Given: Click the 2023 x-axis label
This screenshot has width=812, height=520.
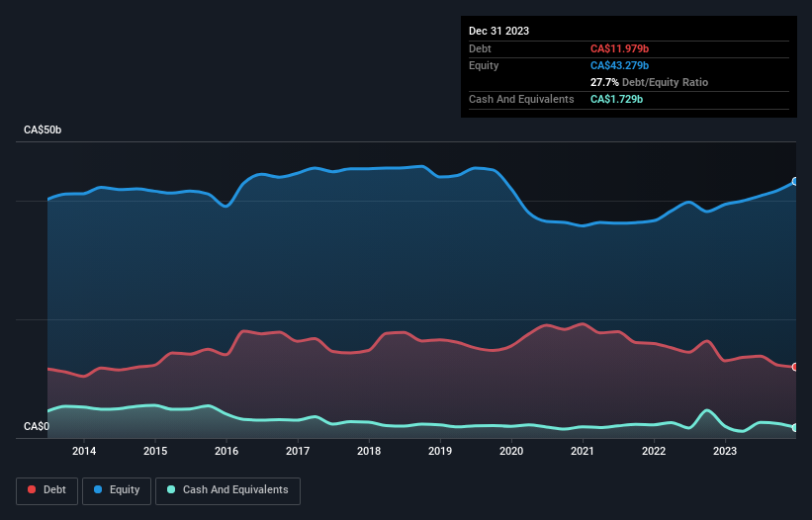Looking at the screenshot, I should click(x=725, y=451).
